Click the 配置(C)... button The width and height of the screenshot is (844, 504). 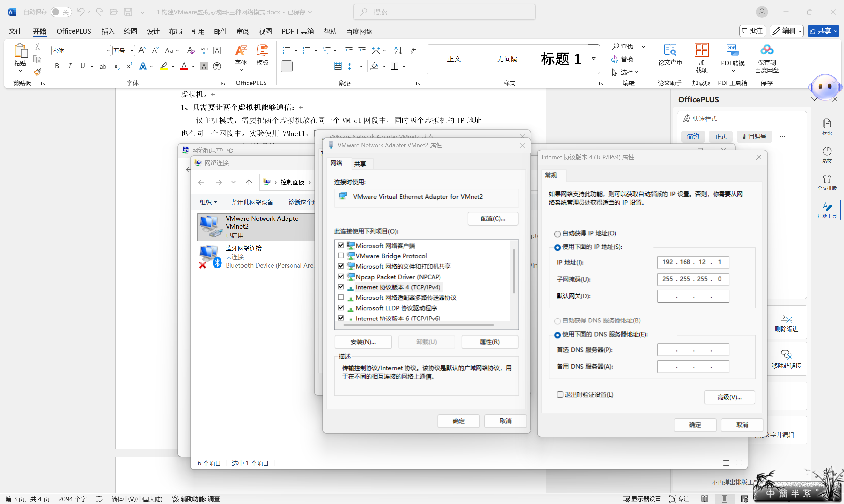click(493, 218)
